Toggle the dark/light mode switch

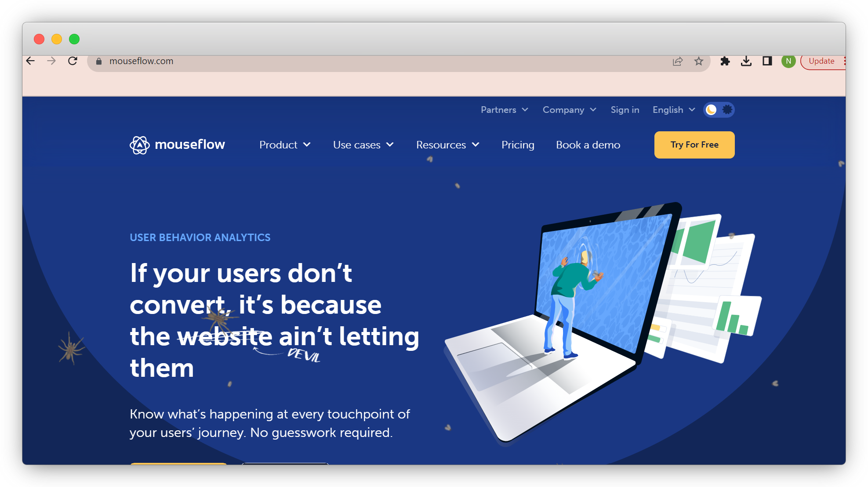point(719,109)
